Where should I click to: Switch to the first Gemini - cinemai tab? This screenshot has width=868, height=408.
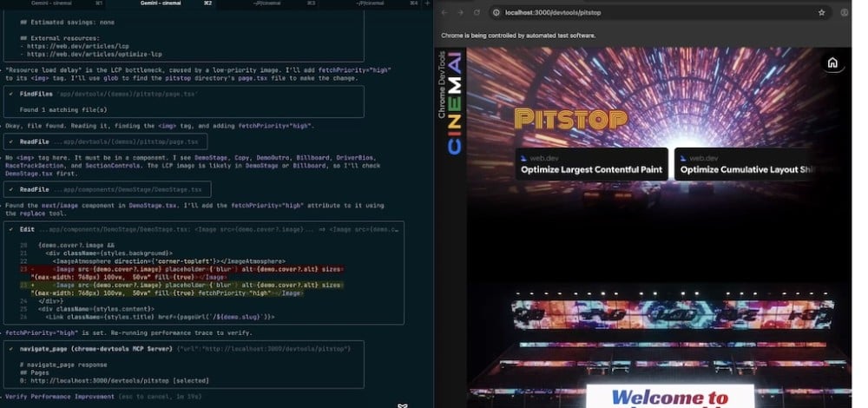point(52,3)
